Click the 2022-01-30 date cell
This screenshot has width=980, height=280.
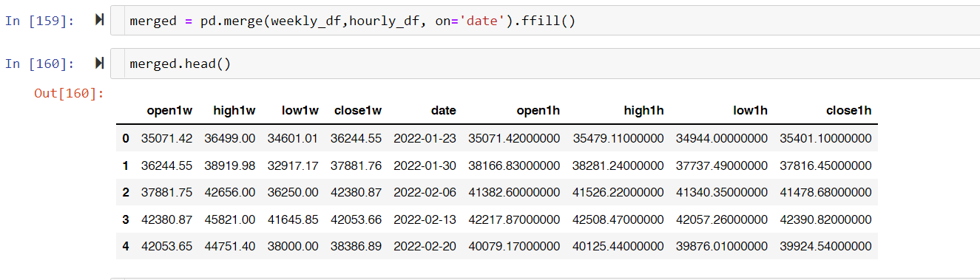[425, 165]
